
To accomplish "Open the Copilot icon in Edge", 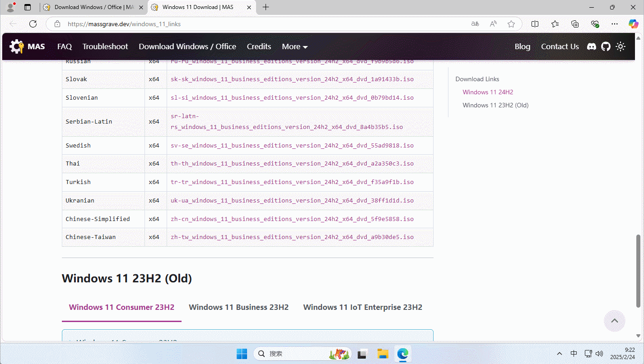I will coord(633,24).
